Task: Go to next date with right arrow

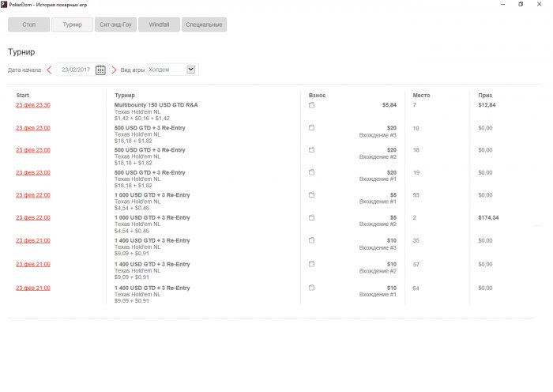Action: click(x=114, y=70)
